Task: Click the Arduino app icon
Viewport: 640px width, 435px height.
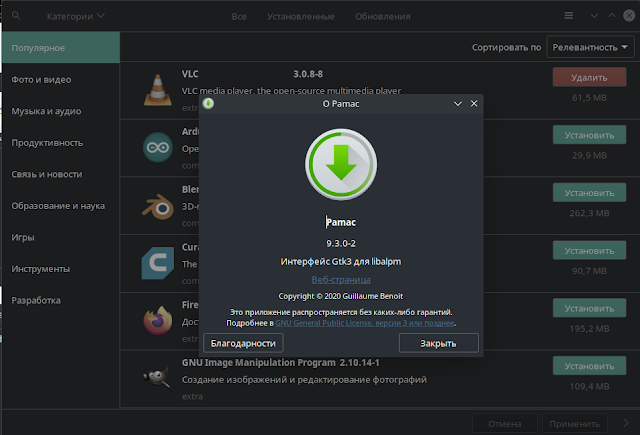Action: coord(158,147)
